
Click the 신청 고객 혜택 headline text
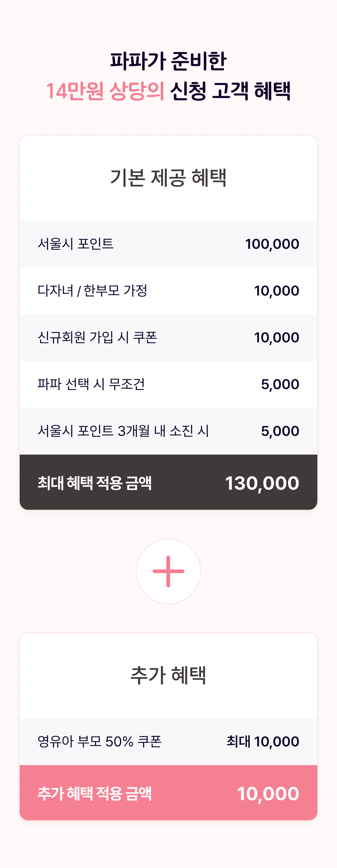tap(231, 91)
